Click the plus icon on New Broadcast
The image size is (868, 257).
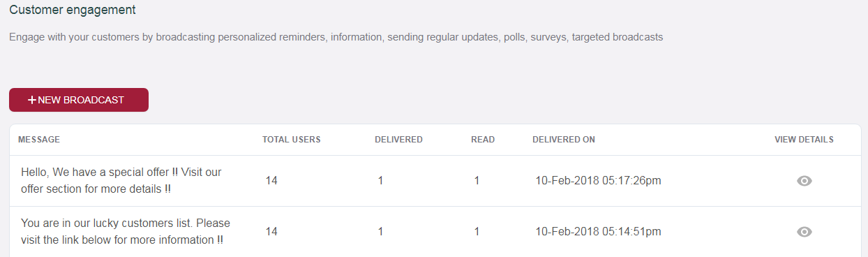32,100
